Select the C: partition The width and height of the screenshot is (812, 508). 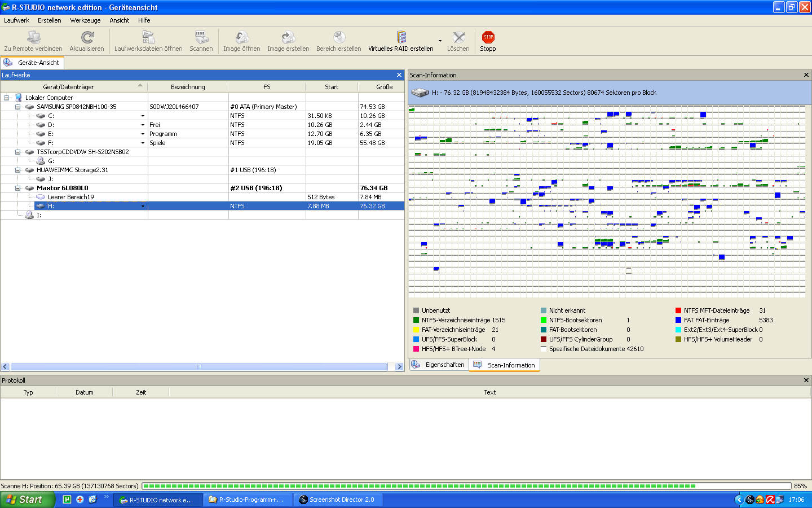tap(51, 116)
